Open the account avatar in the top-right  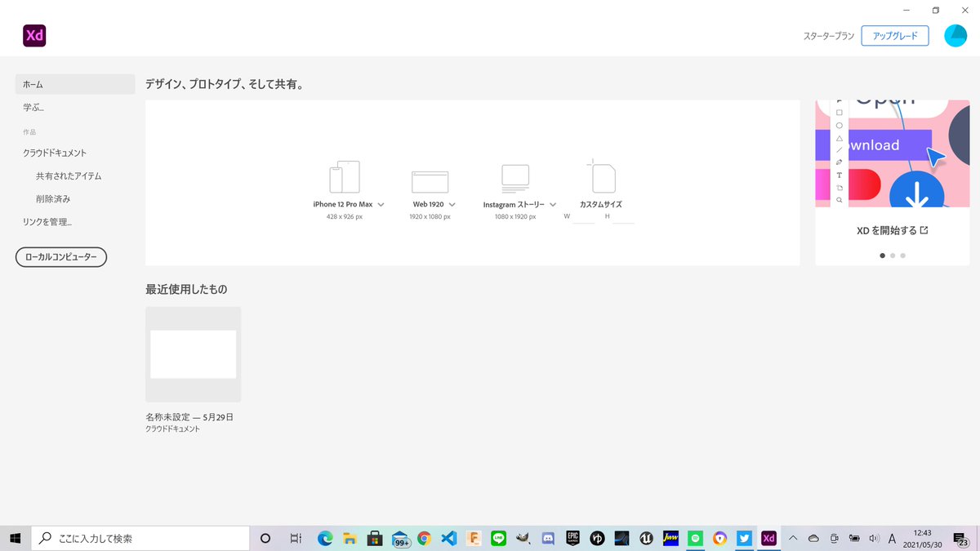955,35
